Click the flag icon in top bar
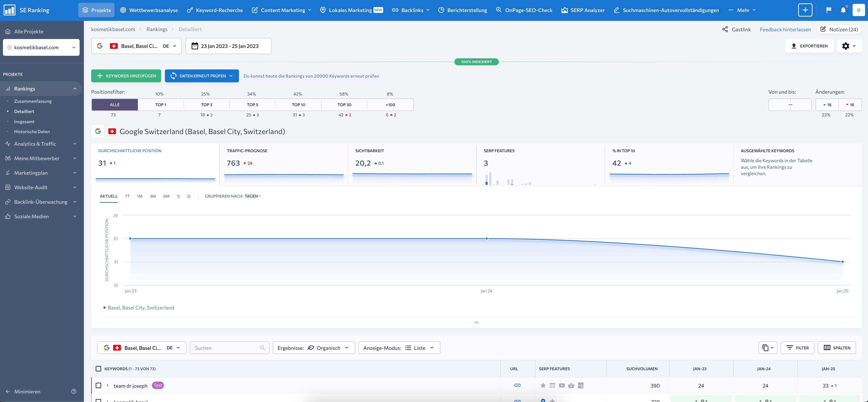 coord(829,10)
